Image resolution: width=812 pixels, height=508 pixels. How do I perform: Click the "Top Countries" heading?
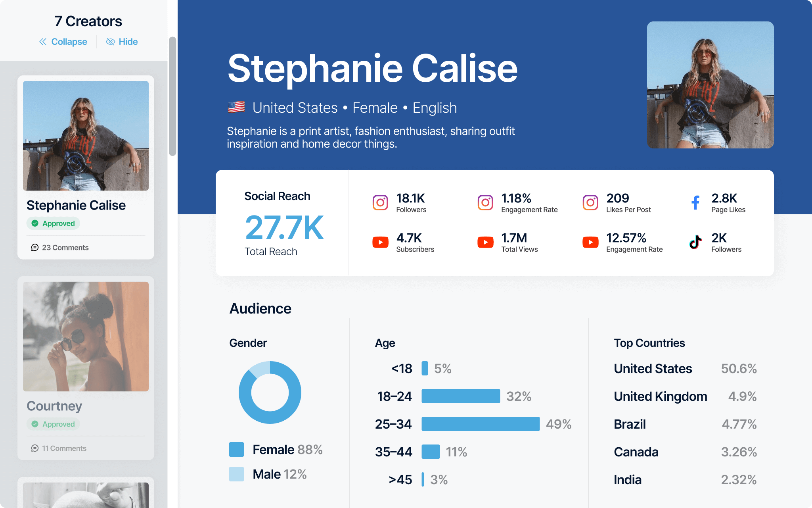[x=649, y=343]
